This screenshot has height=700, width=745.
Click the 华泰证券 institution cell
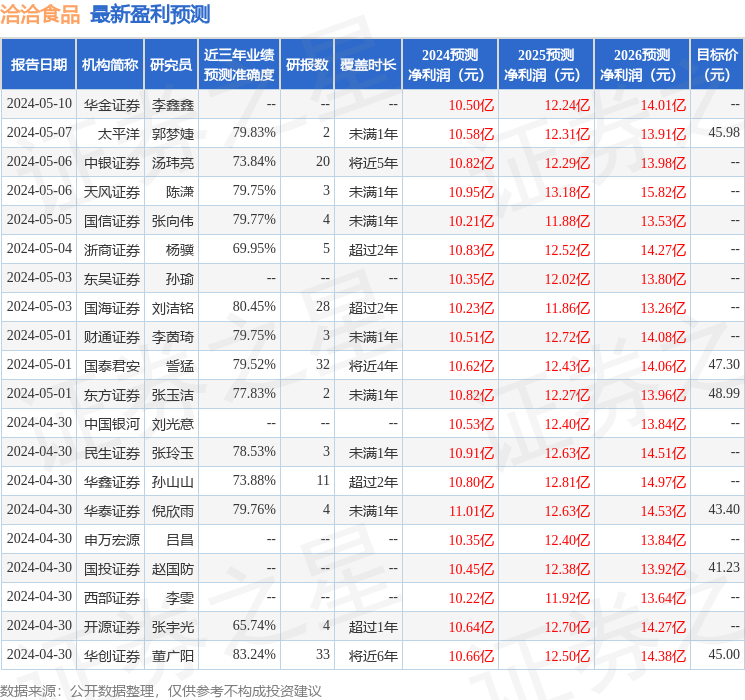(x=112, y=511)
